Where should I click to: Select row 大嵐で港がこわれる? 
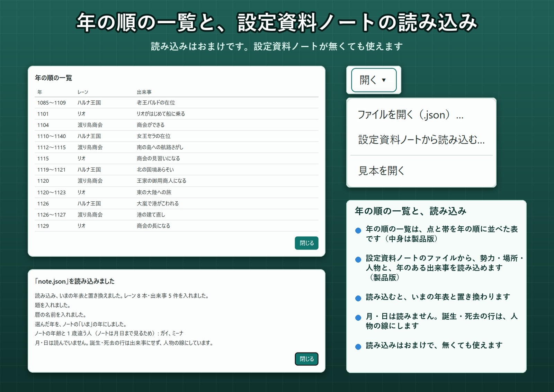click(177, 203)
